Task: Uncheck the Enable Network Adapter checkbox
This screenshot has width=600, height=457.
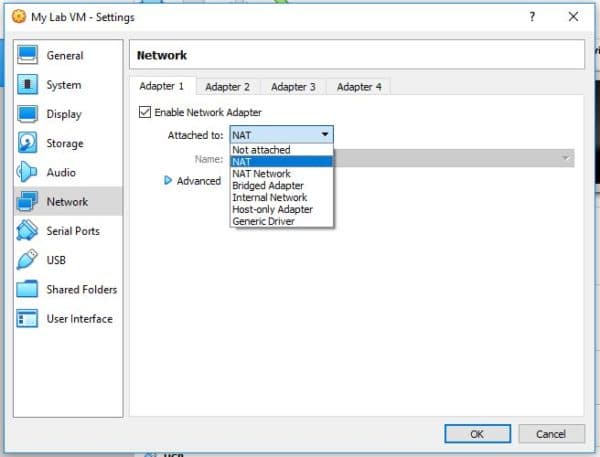Action: 145,112
